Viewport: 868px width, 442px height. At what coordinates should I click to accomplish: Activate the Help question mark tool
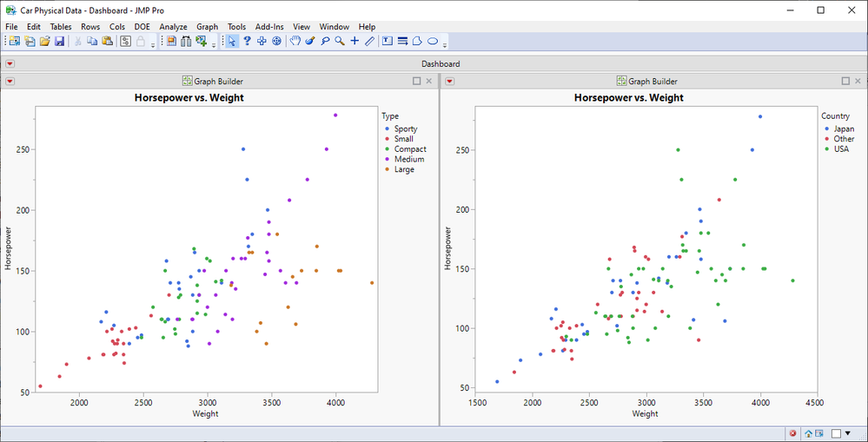point(248,41)
